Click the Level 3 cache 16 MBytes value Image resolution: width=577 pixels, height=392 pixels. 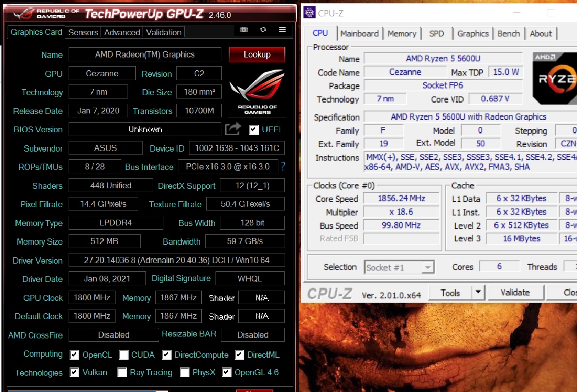(521, 238)
